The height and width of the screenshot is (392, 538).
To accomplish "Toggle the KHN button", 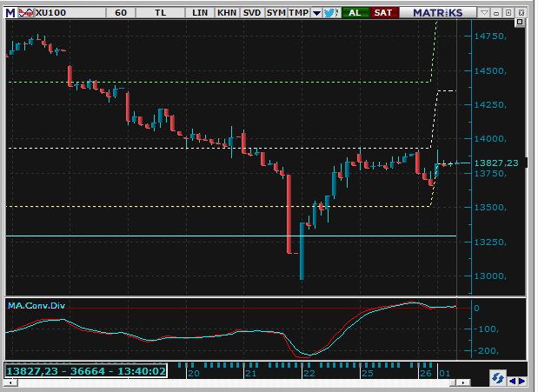I will tap(227, 13).
